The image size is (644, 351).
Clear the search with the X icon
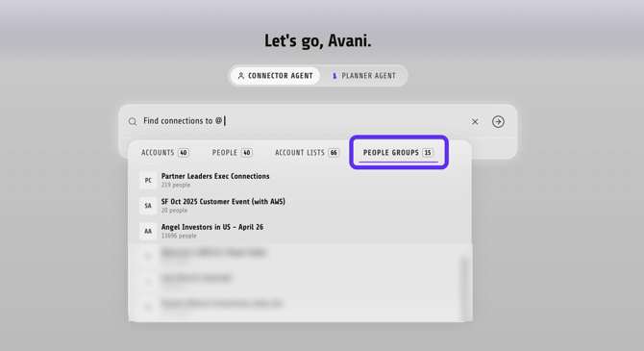475,122
